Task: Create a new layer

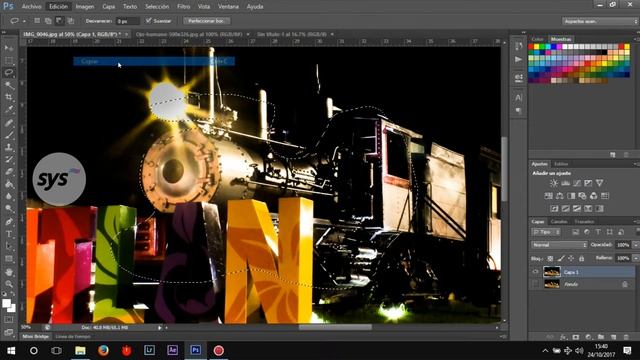Action: 613,337
